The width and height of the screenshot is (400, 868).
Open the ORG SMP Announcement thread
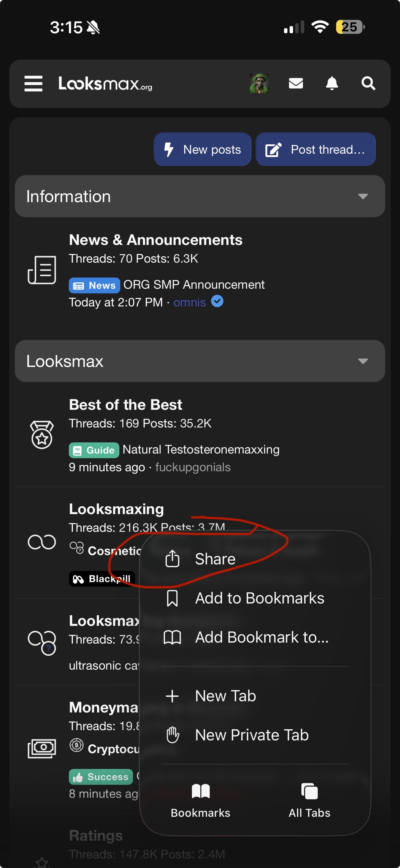194,285
